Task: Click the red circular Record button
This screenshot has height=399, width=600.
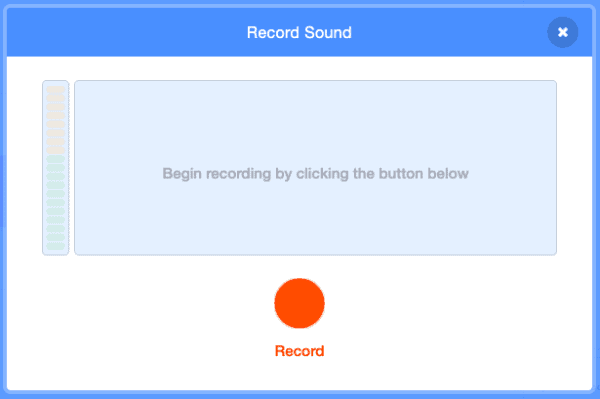Action: point(299,303)
